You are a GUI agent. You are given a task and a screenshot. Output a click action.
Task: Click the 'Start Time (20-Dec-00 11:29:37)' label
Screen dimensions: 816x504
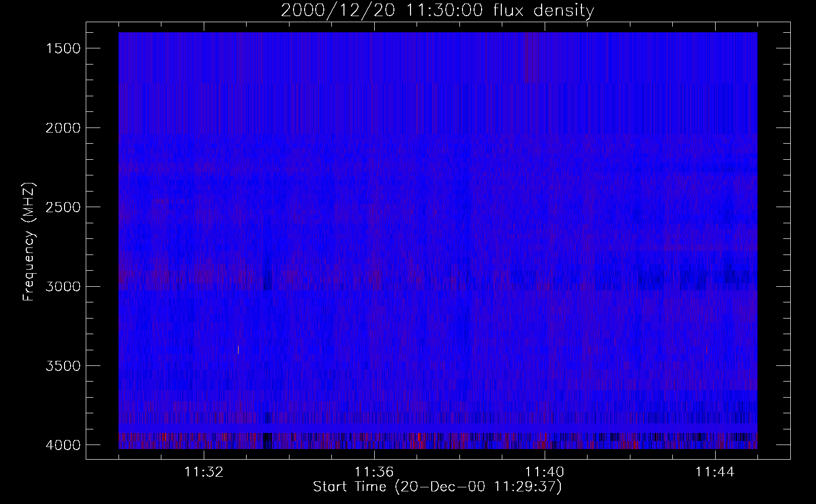click(x=437, y=487)
